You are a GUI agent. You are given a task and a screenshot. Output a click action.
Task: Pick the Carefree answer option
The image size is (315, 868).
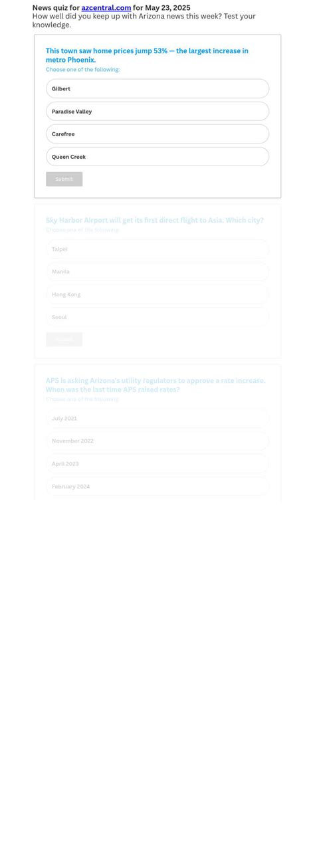(157, 134)
